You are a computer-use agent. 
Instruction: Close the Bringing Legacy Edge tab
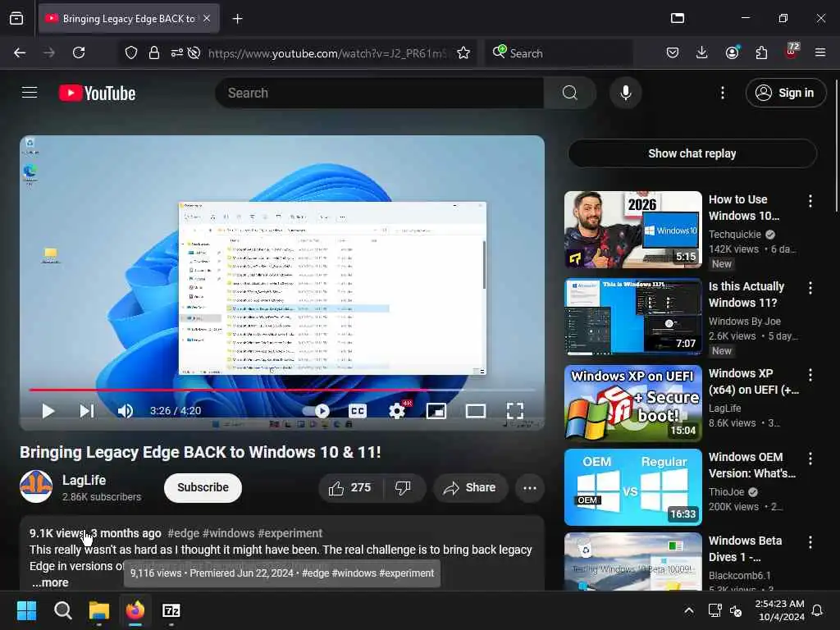(x=207, y=18)
